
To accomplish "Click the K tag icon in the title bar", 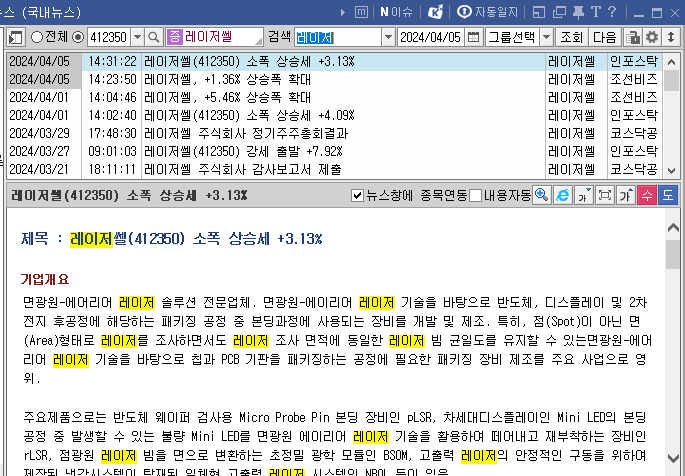I will [x=435, y=12].
